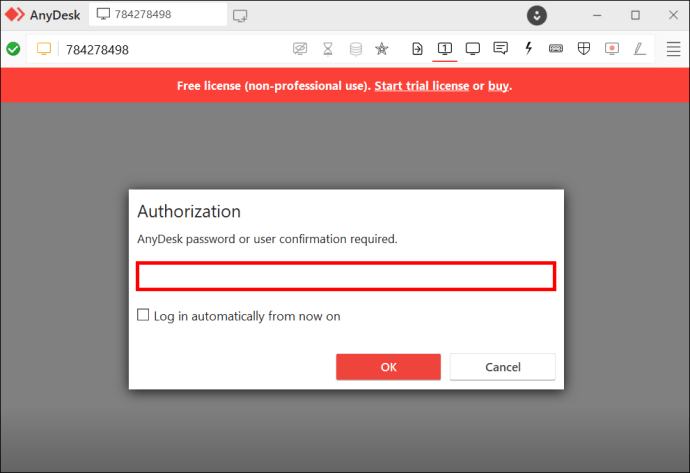Open the hamburger main menu
Image resolution: width=690 pixels, height=473 pixels.
pyautogui.click(x=673, y=49)
